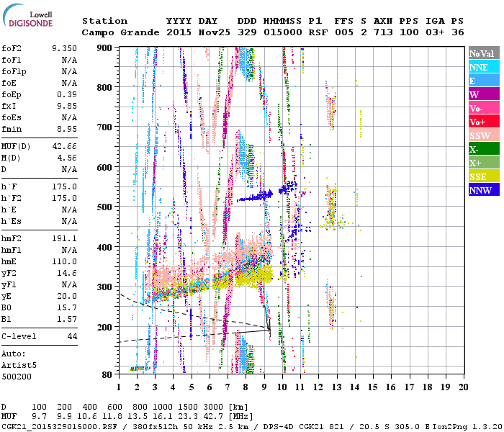Select the Vo- pink legend swatch
504x432 pixels.
(484, 108)
